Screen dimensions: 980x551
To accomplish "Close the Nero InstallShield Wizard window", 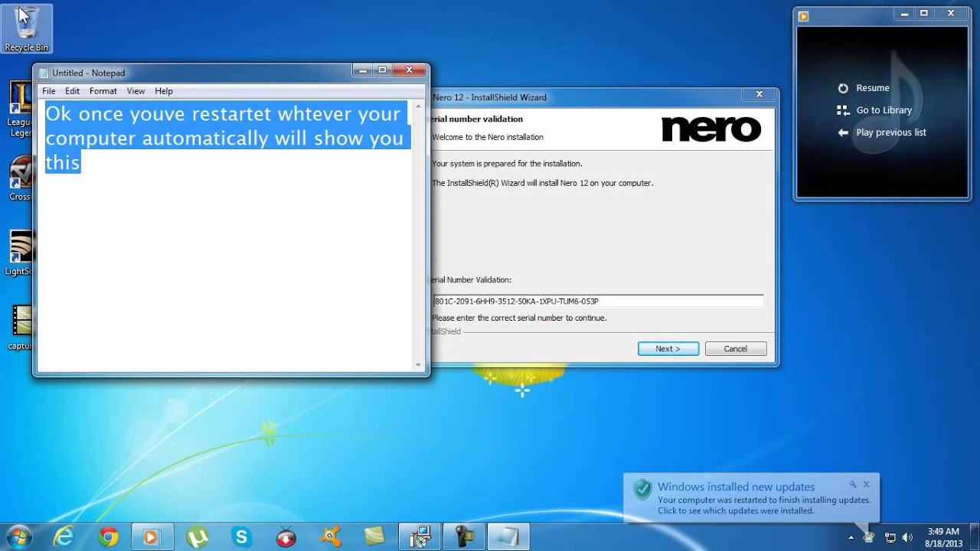I will 759,95.
